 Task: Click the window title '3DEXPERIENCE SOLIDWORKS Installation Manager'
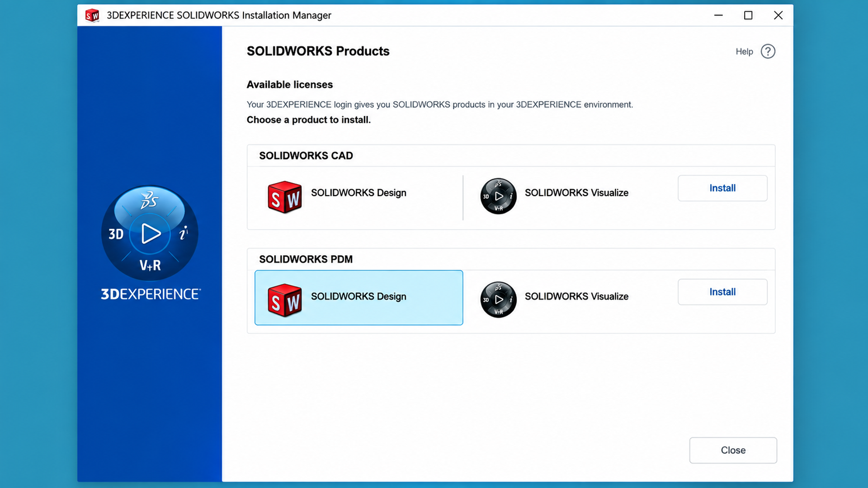219,15
